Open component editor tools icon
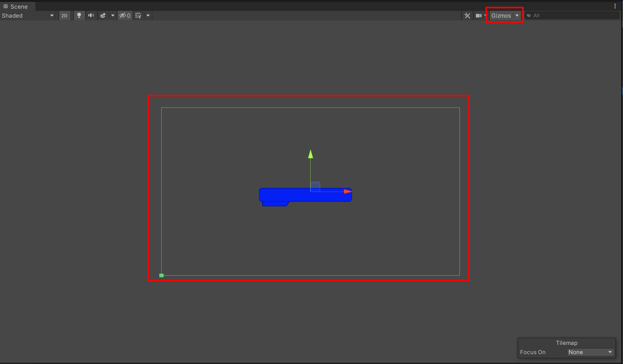The height and width of the screenshot is (364, 623). 467,15
